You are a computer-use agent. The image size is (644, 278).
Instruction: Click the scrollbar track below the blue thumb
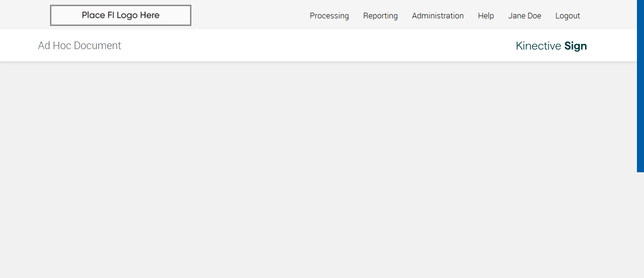(x=640, y=225)
